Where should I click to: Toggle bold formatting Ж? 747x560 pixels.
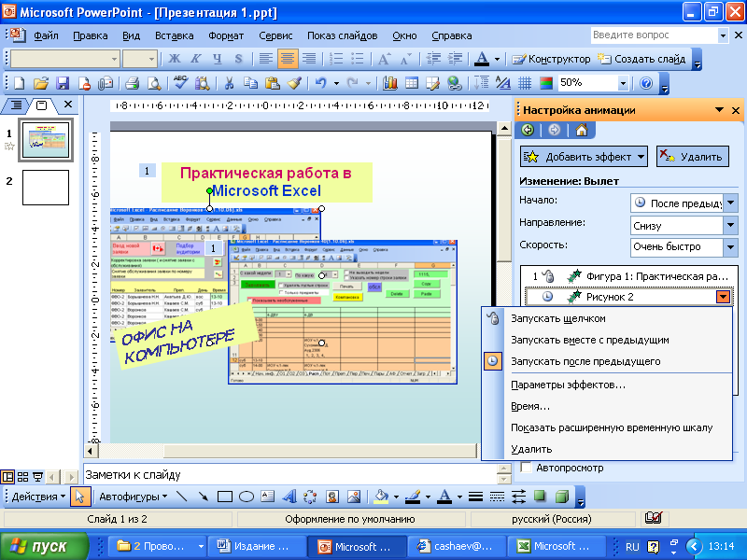tap(175, 59)
